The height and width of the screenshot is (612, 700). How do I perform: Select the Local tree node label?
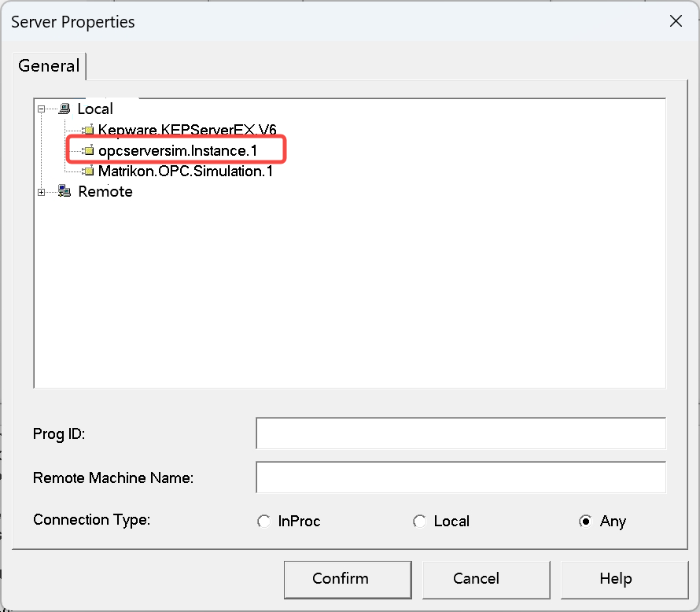coord(95,109)
